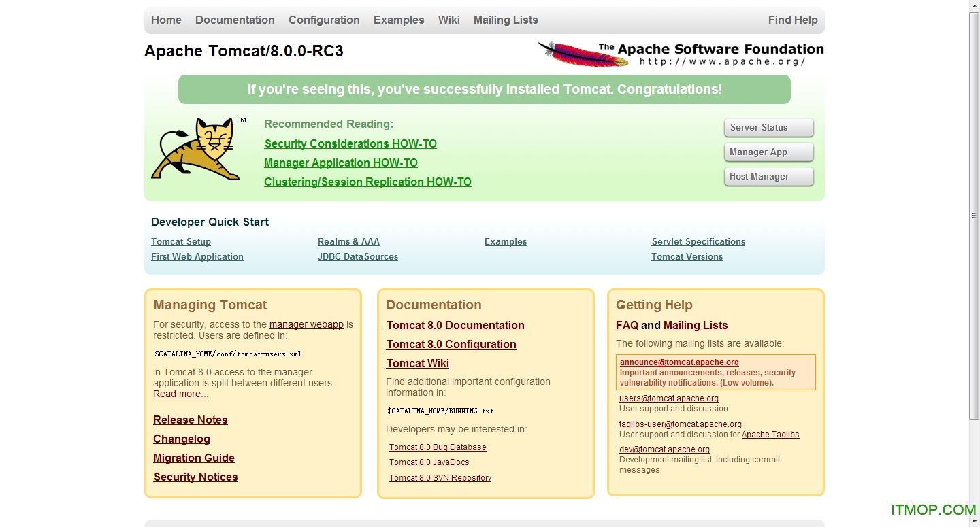This screenshot has width=980, height=527.
Task: Click the scrollbar up arrow
Action: coord(974,5)
